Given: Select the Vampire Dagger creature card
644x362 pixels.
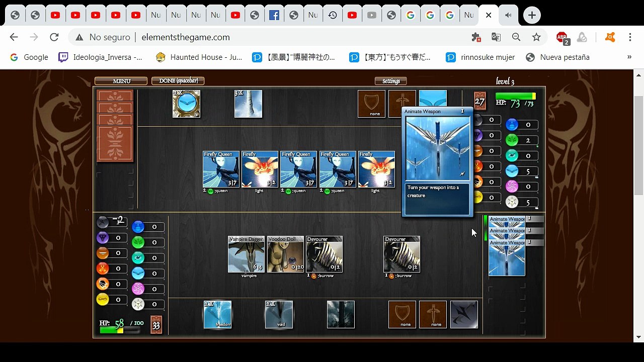Looking at the screenshot, I should (246, 254).
